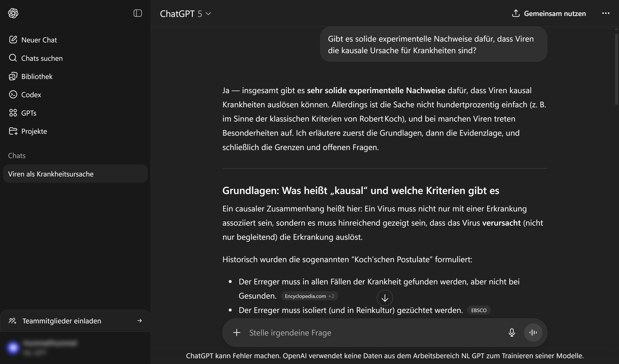The image size is (619, 364).
Task: Click the Gemeinsam nutzen share button
Action: (x=549, y=14)
